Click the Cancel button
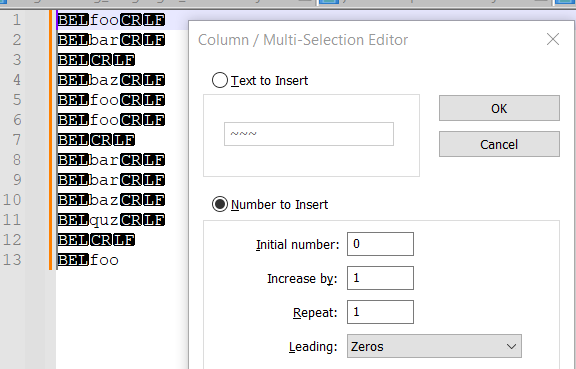The height and width of the screenshot is (369, 576). point(499,144)
